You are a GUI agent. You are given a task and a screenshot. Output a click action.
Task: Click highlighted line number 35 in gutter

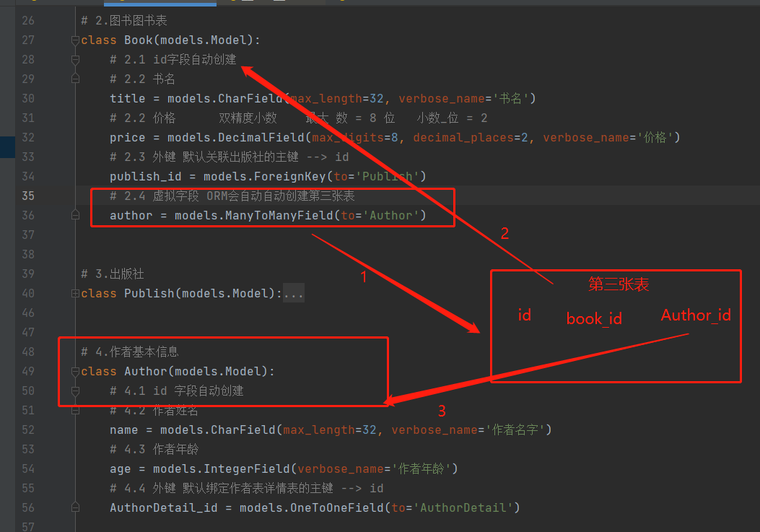[x=28, y=196]
